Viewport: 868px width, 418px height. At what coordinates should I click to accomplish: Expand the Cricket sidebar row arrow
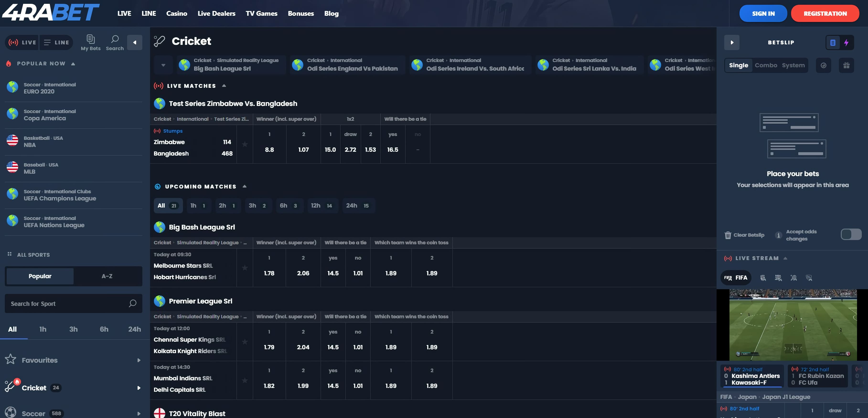coord(139,388)
